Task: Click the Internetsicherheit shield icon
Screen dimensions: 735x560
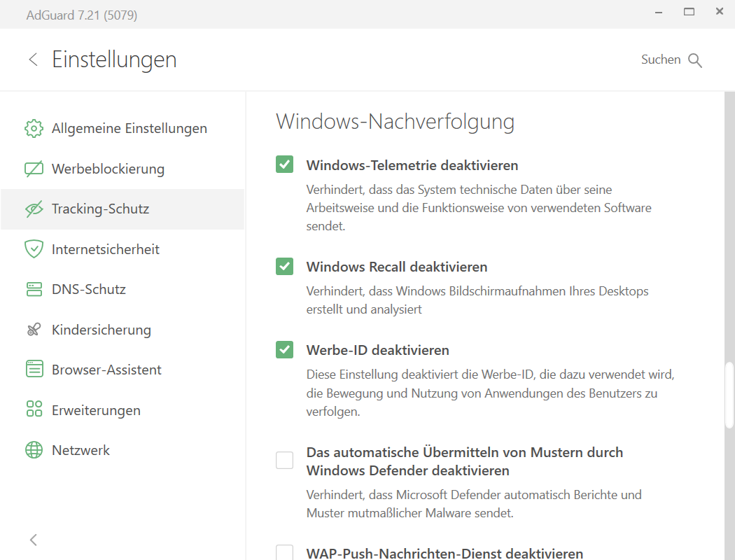Action: (x=34, y=249)
